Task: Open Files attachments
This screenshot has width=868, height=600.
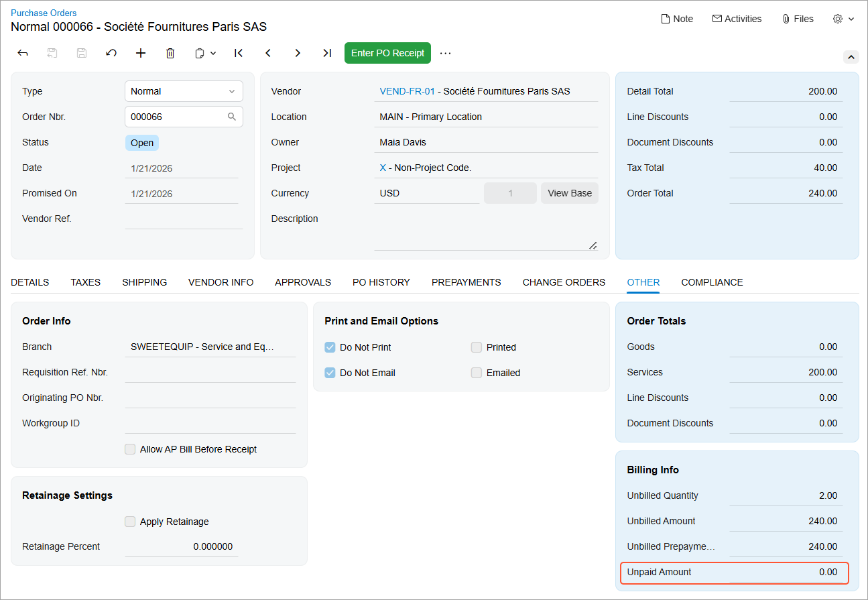Action: click(798, 19)
